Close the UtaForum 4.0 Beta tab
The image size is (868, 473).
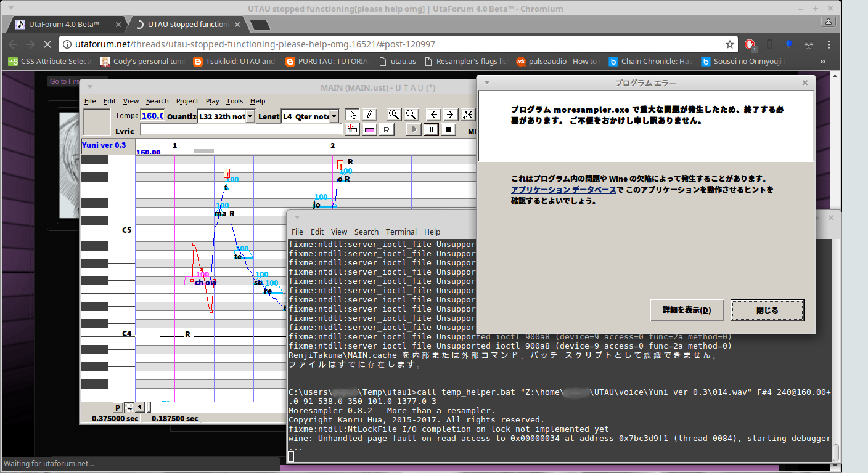(x=117, y=25)
